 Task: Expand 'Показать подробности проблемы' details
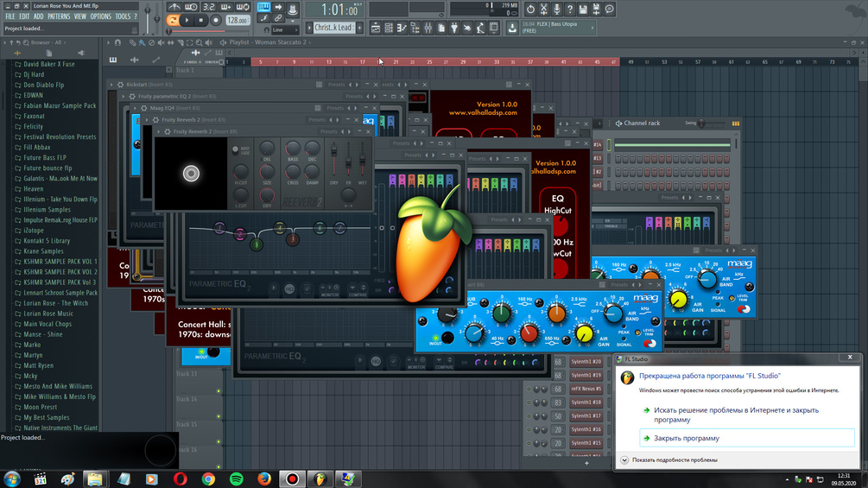click(669, 459)
